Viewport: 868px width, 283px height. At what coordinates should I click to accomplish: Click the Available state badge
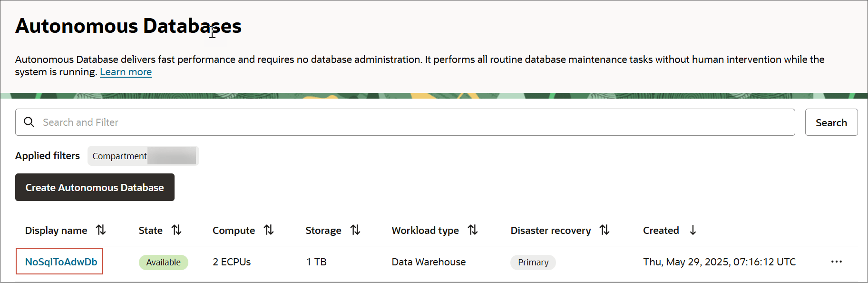tap(163, 262)
